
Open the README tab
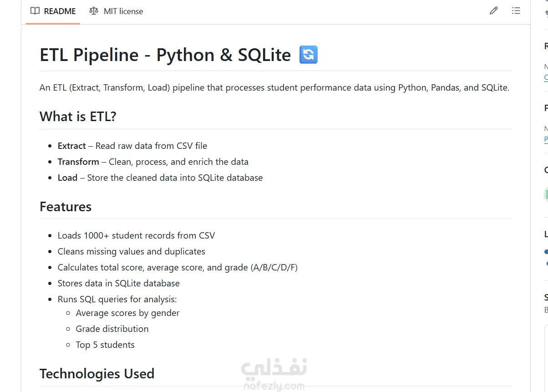coord(53,11)
